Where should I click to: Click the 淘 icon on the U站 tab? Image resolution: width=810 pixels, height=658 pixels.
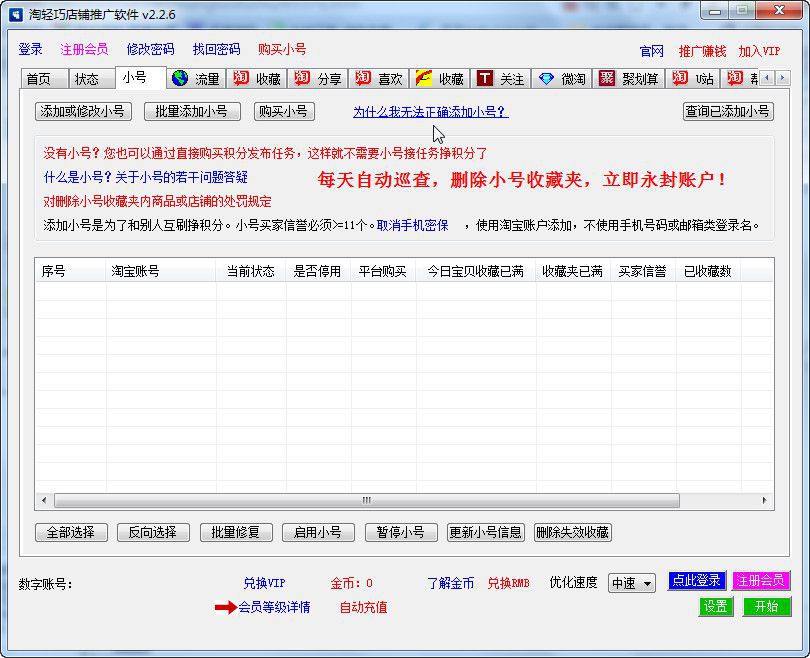680,77
